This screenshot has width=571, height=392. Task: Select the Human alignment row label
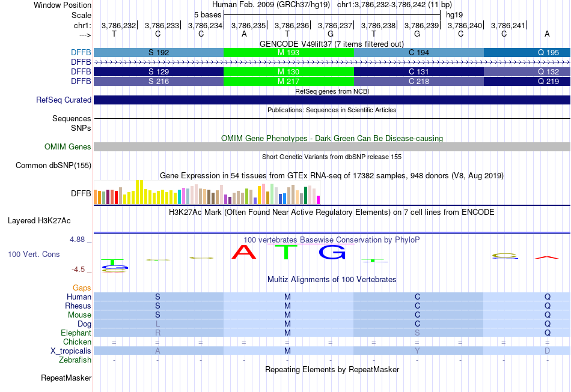click(79, 297)
